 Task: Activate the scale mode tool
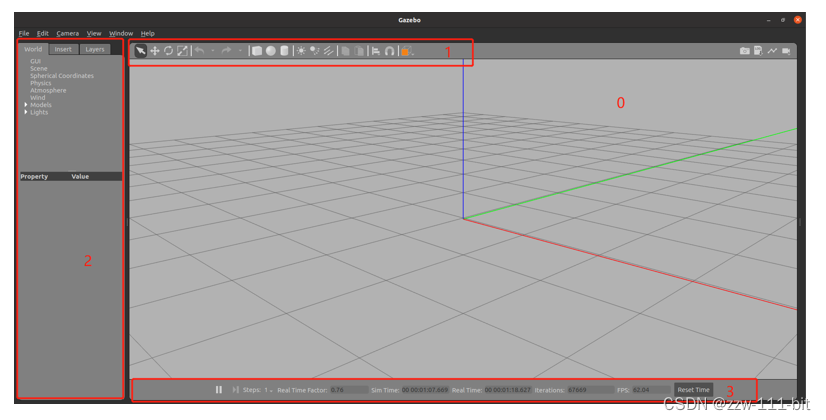point(182,51)
